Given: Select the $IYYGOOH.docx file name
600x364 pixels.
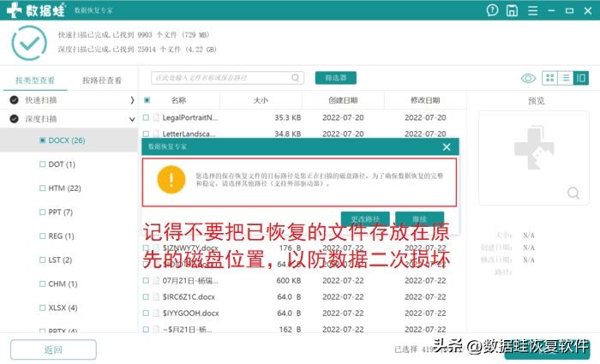Looking at the screenshot, I should (x=190, y=313).
